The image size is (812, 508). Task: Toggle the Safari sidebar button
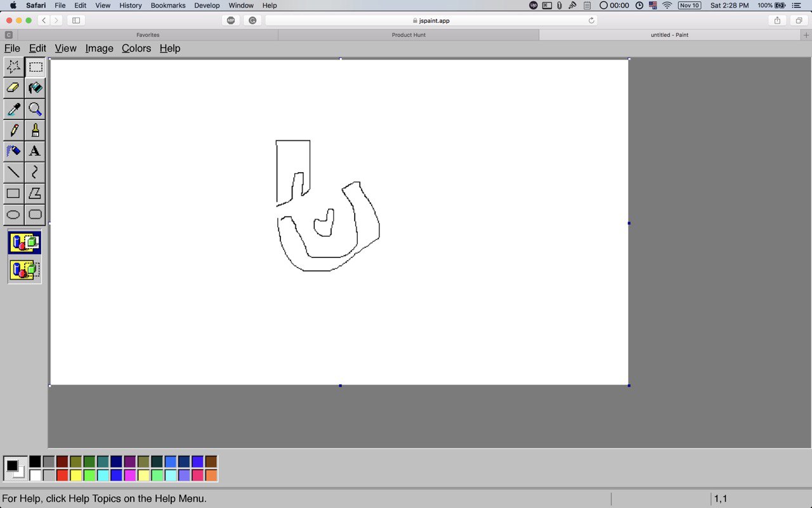point(76,20)
